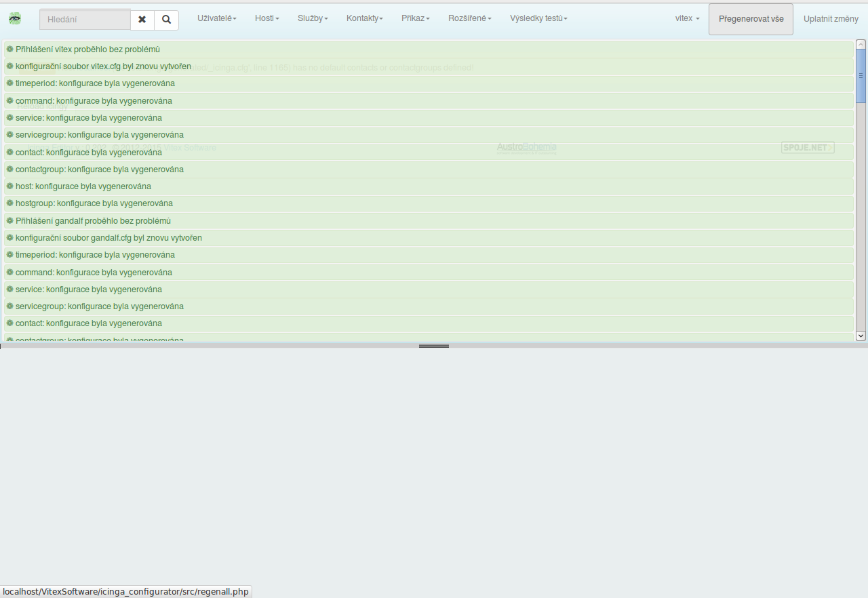Image resolution: width=868 pixels, height=598 pixels.
Task: Open the vitex user dropdown
Action: [x=688, y=18]
